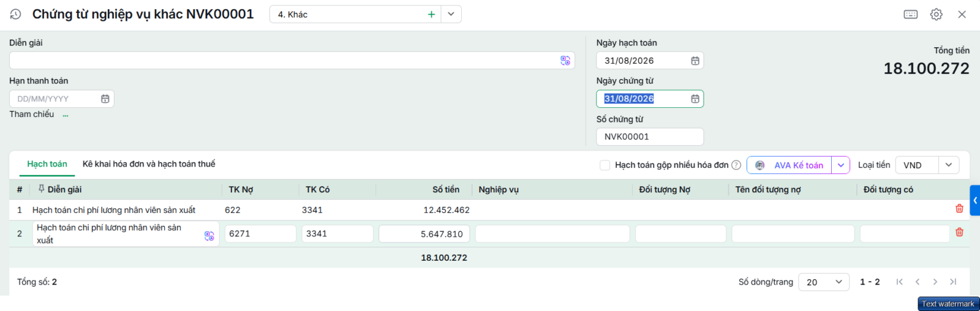Image resolution: width=980 pixels, height=311 pixels.
Task: Open calendar for Ngày hạch toán
Action: coord(695,61)
